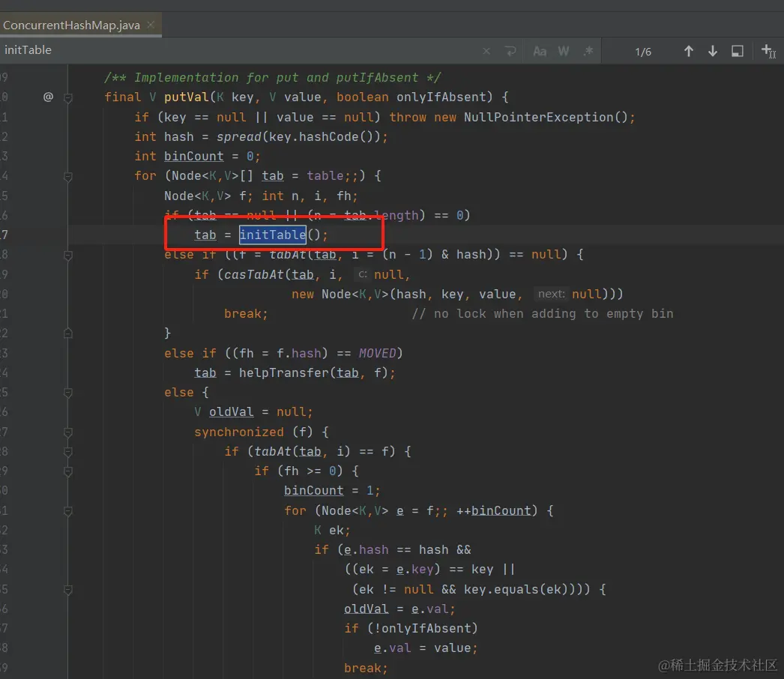Click the 1/6 match counter
Viewport: 784px width, 679px height.
click(643, 52)
